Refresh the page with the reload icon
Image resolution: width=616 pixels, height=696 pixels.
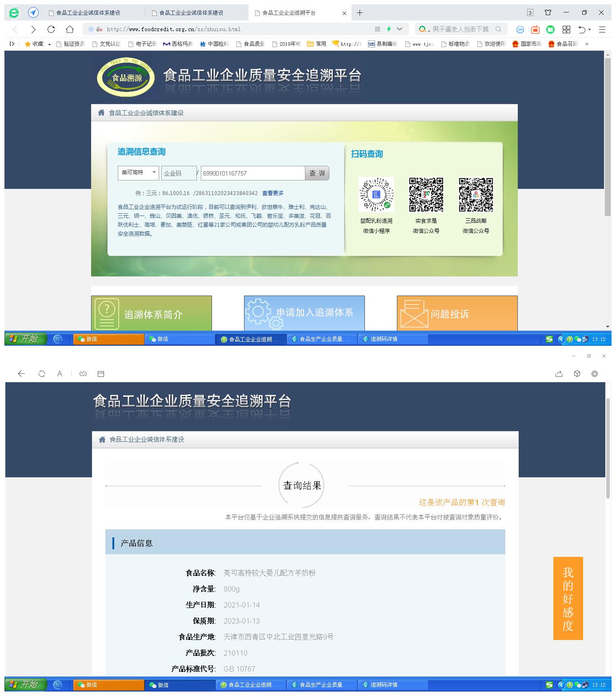[51, 29]
